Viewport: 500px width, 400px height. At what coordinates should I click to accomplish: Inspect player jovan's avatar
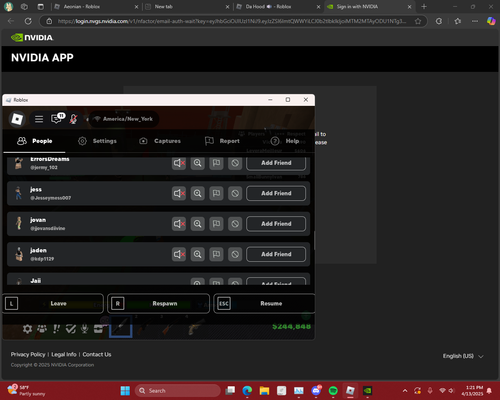click(198, 224)
